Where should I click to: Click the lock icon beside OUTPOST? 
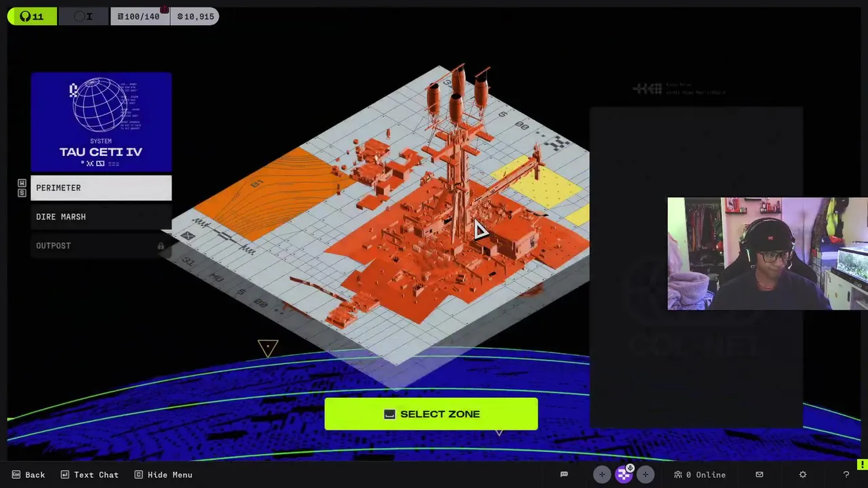click(161, 246)
